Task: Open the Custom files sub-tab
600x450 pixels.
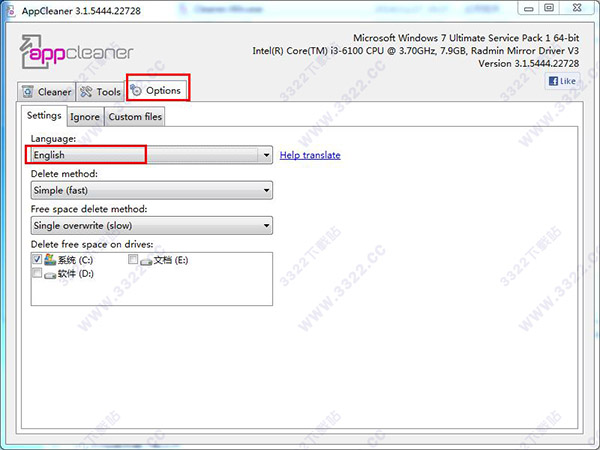Action: point(135,117)
